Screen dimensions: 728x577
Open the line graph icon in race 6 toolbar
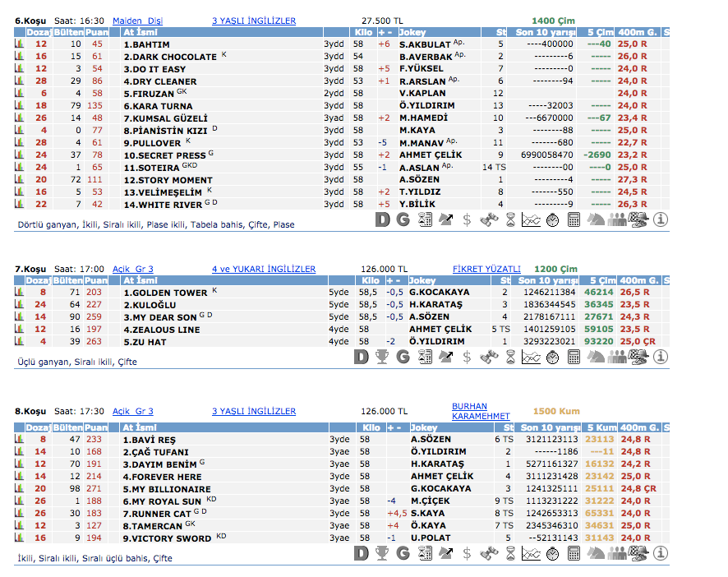click(531, 219)
